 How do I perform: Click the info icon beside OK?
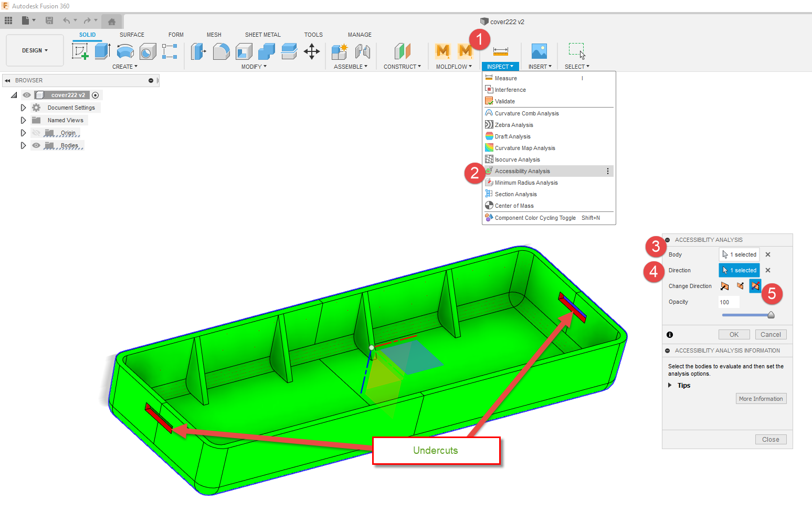pyautogui.click(x=670, y=335)
